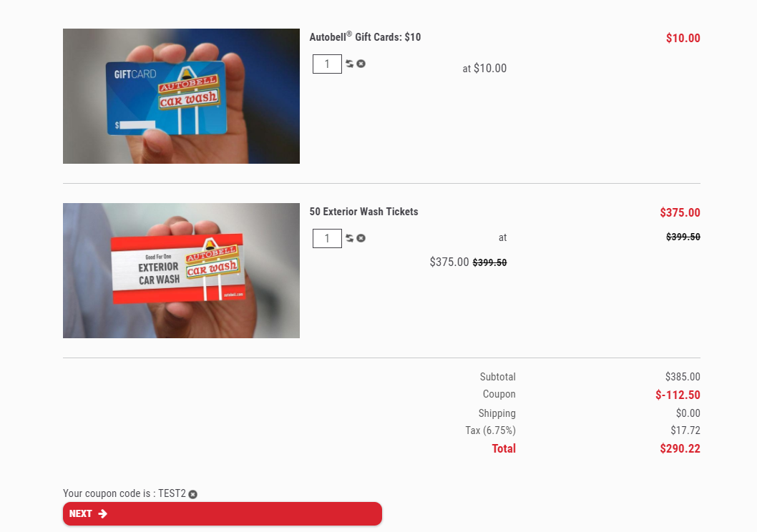Click the blue gift card product image
Viewport: 757px width, 532px height.
pos(181,96)
